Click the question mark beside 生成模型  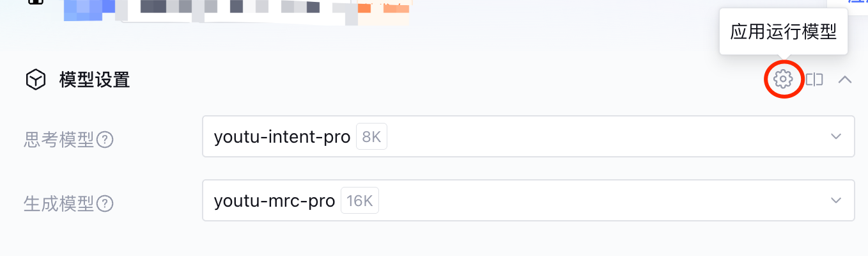point(105,204)
